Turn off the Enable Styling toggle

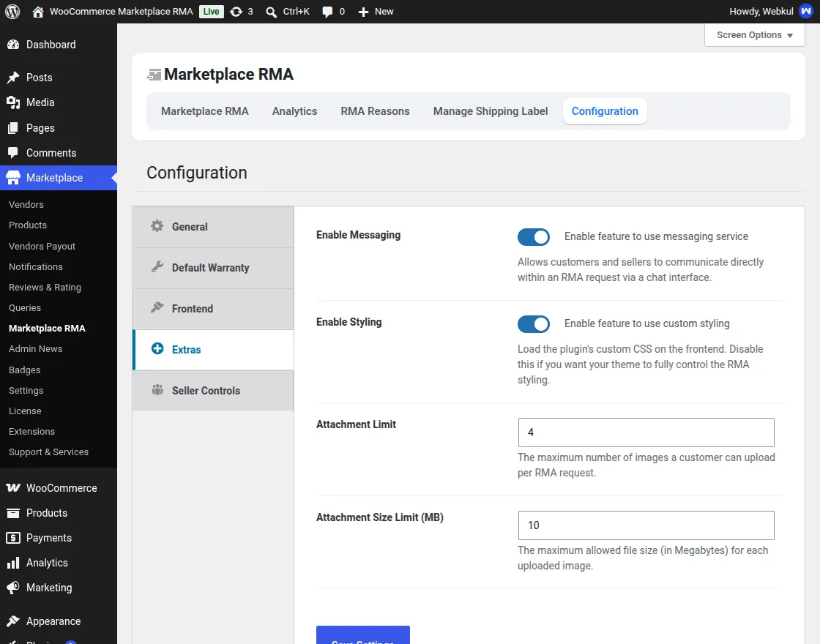coord(534,324)
